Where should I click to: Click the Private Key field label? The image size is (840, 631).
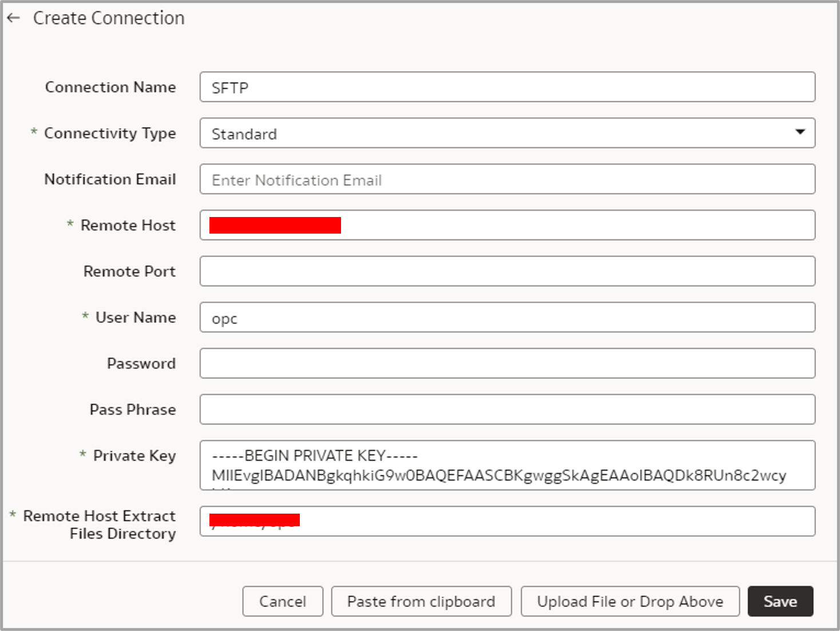133,455
